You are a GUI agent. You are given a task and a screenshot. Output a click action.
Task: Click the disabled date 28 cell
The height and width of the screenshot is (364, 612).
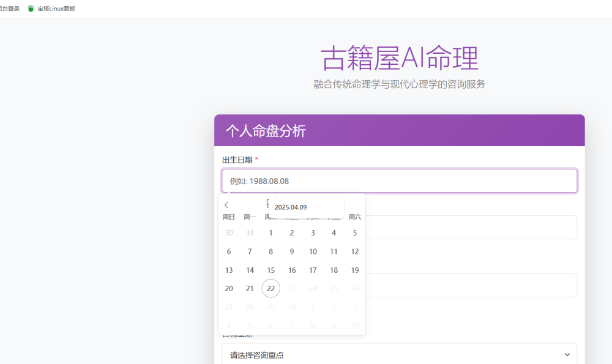(250, 307)
